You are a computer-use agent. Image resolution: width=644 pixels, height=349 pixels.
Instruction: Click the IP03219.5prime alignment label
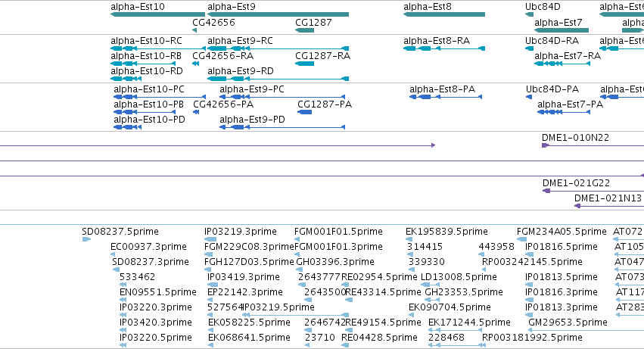point(279,307)
